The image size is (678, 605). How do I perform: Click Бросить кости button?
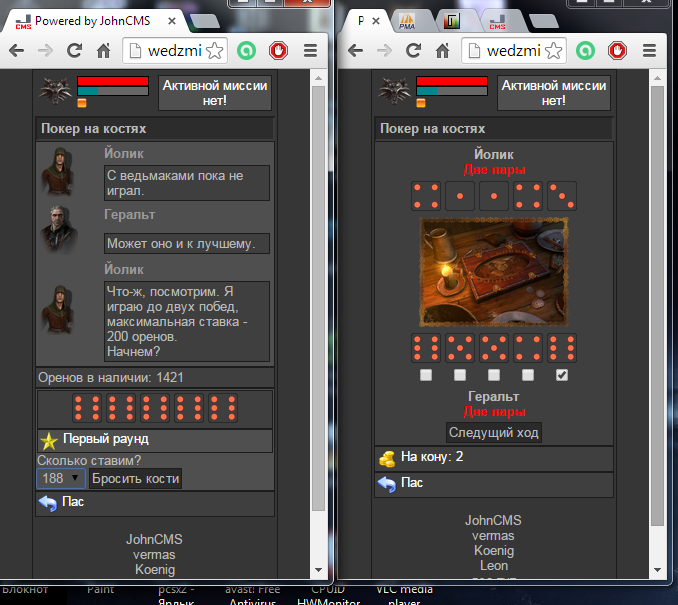(x=135, y=478)
